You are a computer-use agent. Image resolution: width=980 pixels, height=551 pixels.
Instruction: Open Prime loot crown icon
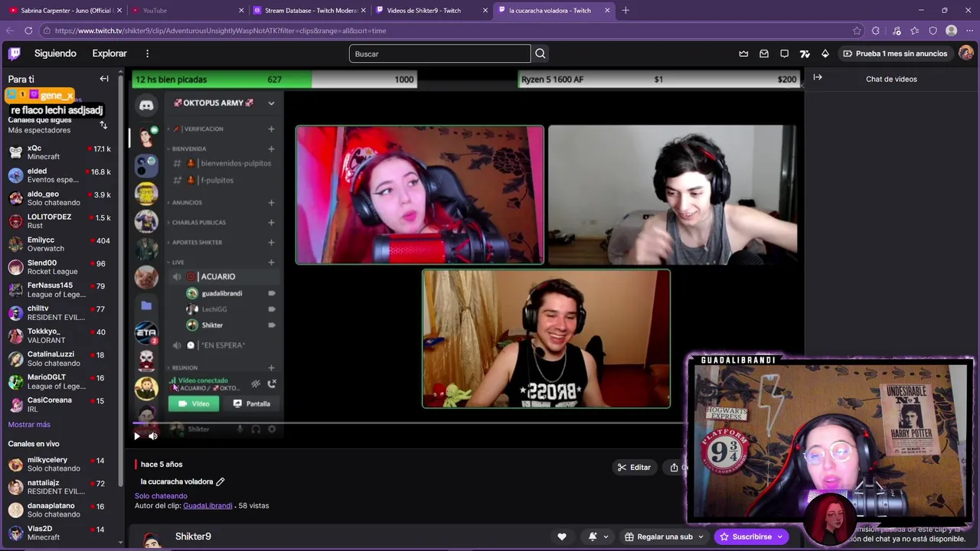click(x=743, y=54)
